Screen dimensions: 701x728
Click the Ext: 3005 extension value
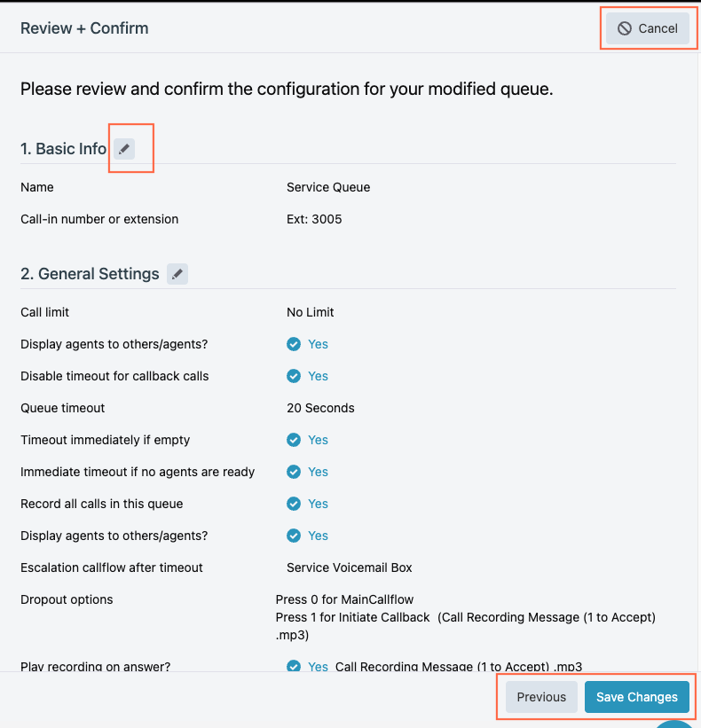pyautogui.click(x=314, y=219)
